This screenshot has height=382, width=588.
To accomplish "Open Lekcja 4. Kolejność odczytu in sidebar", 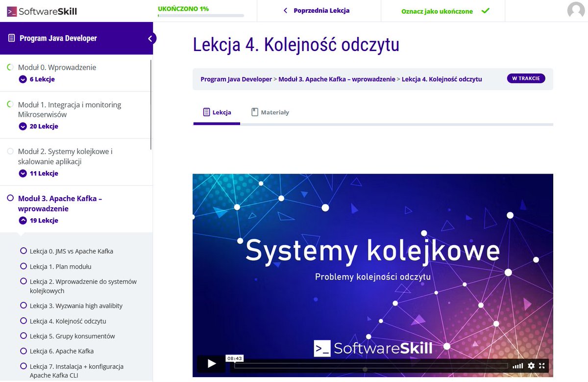I will tap(68, 321).
